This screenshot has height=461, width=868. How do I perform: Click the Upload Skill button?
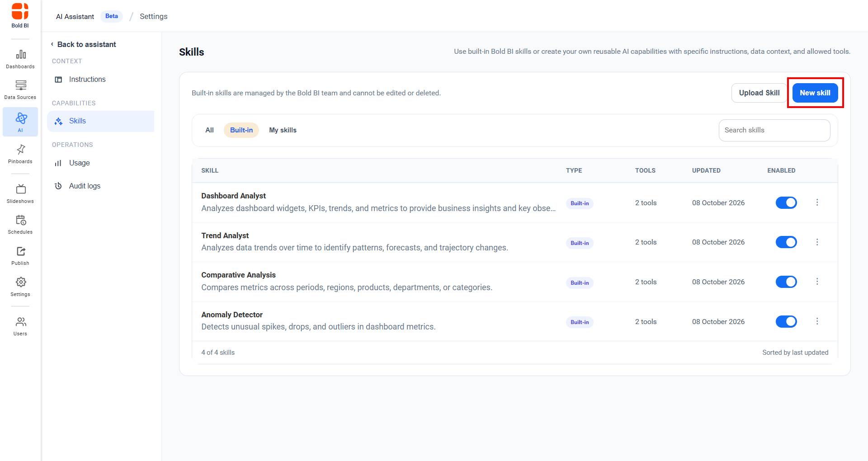click(759, 93)
